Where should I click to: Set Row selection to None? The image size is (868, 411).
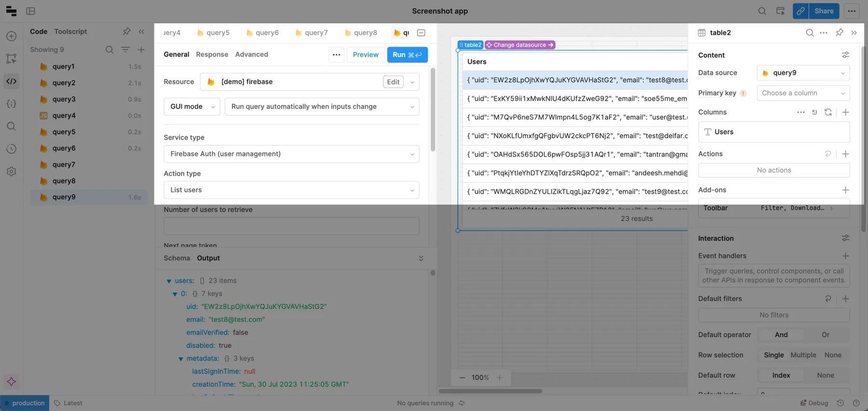click(833, 355)
